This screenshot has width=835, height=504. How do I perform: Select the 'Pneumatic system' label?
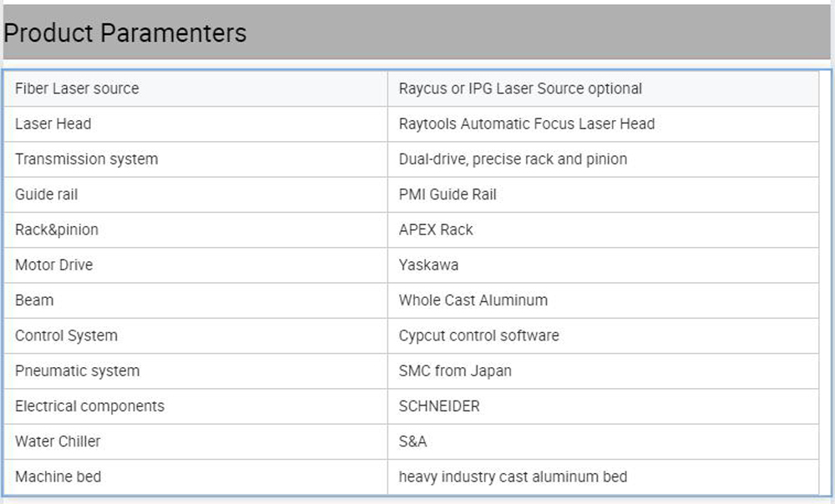pyautogui.click(x=77, y=371)
